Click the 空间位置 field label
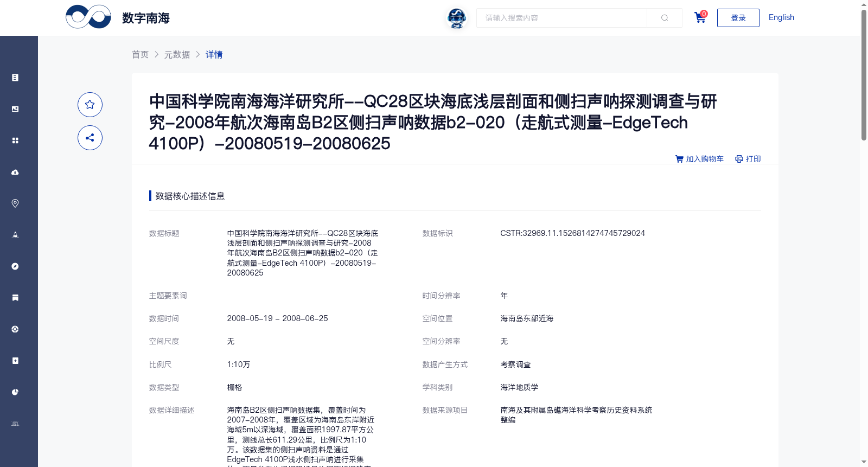 tap(438, 318)
